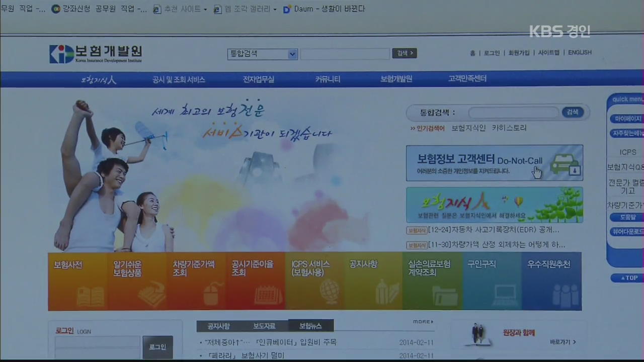Switch to the 보도자료 tab
This screenshot has width=644, height=362.
pyautogui.click(x=264, y=326)
